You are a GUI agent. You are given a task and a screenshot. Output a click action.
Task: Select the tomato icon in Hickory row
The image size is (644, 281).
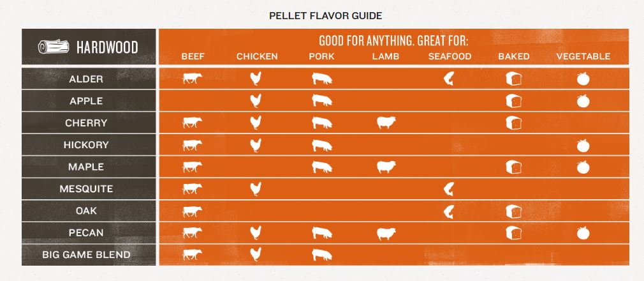(583, 145)
